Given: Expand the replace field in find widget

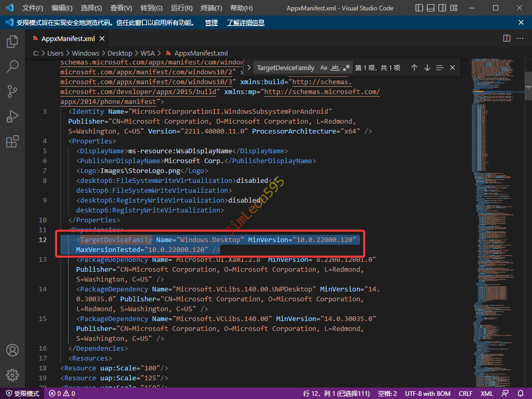Looking at the screenshot, I should tap(249, 68).
